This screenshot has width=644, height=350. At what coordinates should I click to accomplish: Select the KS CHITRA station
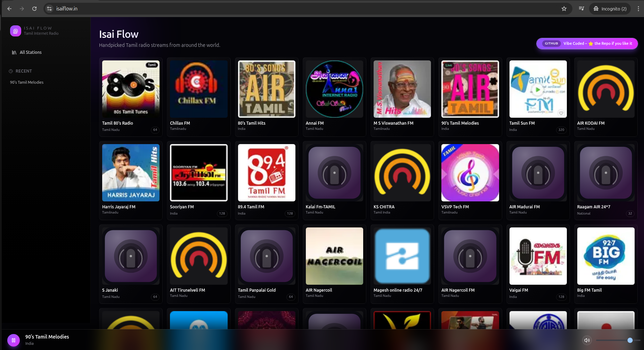pos(402,181)
